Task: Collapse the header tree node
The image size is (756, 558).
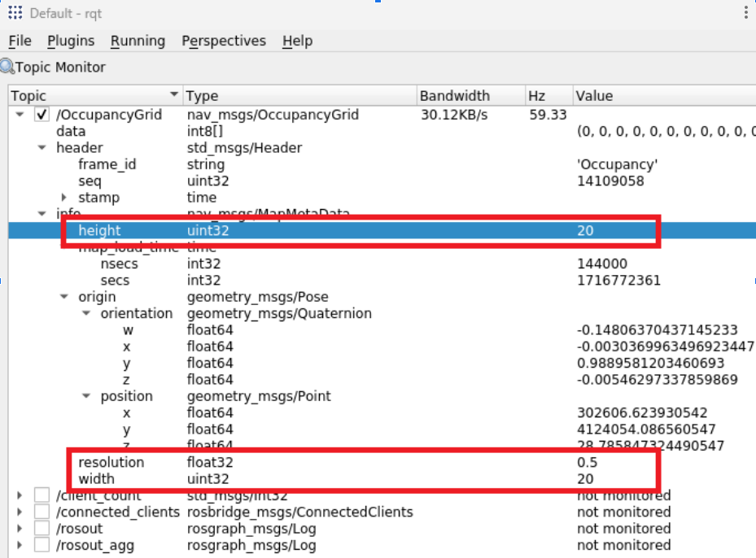Action: [x=42, y=148]
